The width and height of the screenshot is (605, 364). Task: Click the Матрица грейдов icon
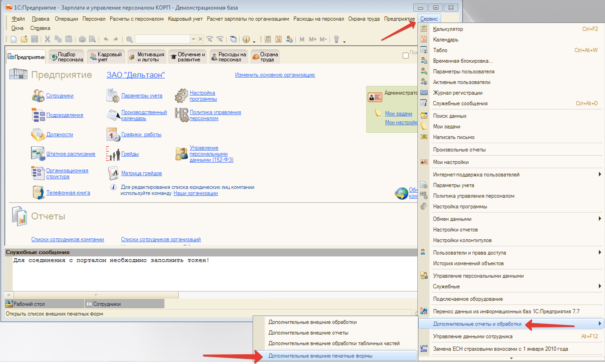pos(113,173)
